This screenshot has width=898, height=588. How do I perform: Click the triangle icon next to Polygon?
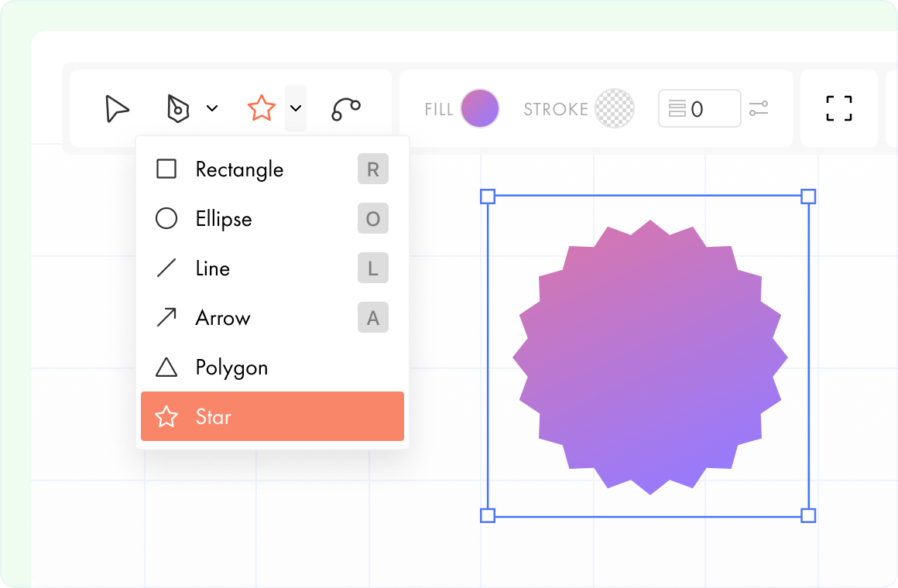166,367
